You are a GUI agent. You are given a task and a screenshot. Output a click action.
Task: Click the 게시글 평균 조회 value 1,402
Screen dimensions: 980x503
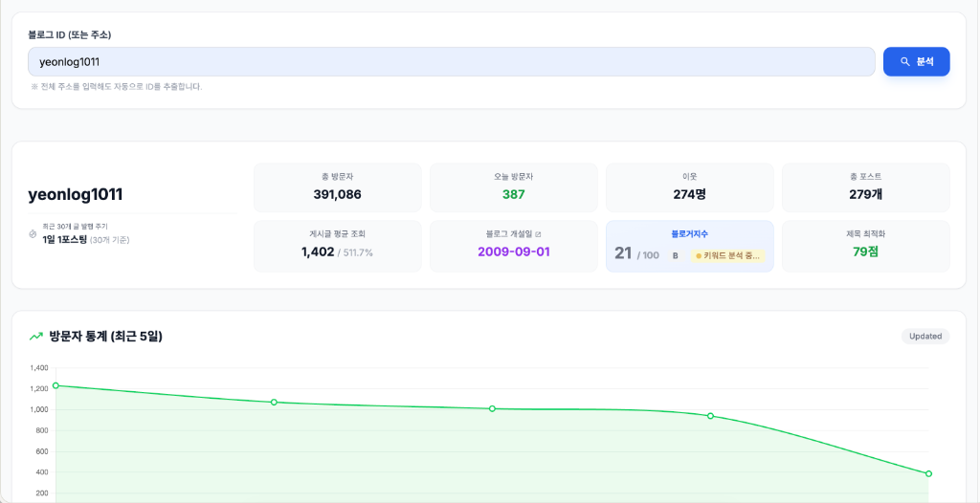tap(318, 251)
